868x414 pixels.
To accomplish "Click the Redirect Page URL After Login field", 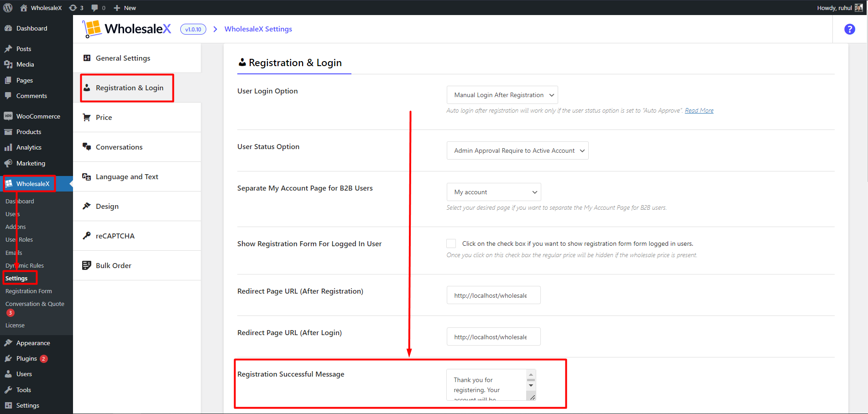I will (493, 336).
